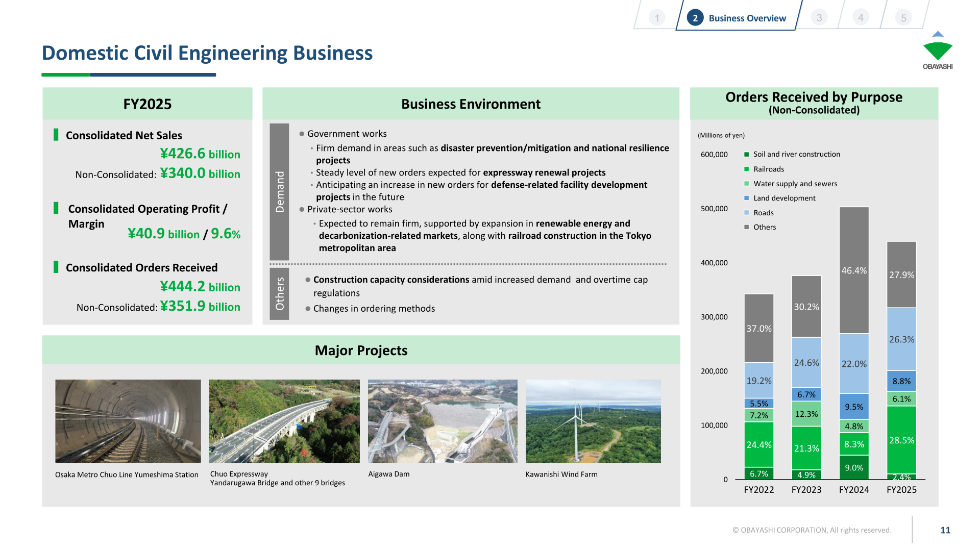980x551 pixels.
Task: Select section tab number 5
Action: (x=903, y=18)
